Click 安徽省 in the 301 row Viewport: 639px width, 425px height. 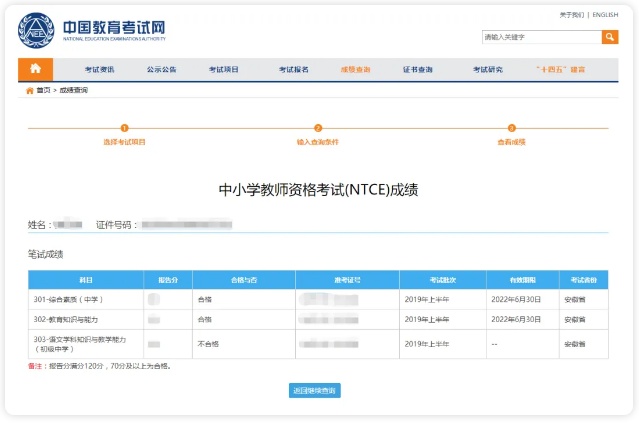point(575,299)
